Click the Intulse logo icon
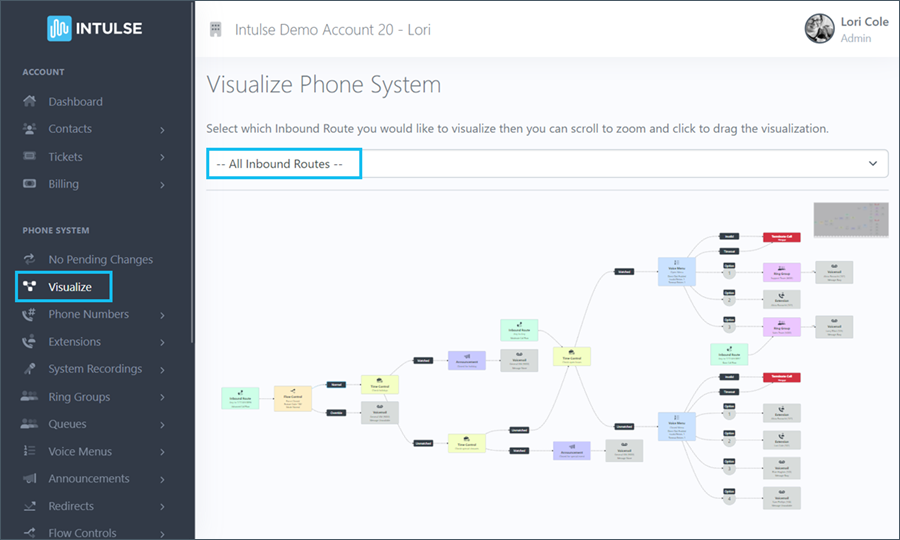The height and width of the screenshot is (540, 900). [59, 28]
